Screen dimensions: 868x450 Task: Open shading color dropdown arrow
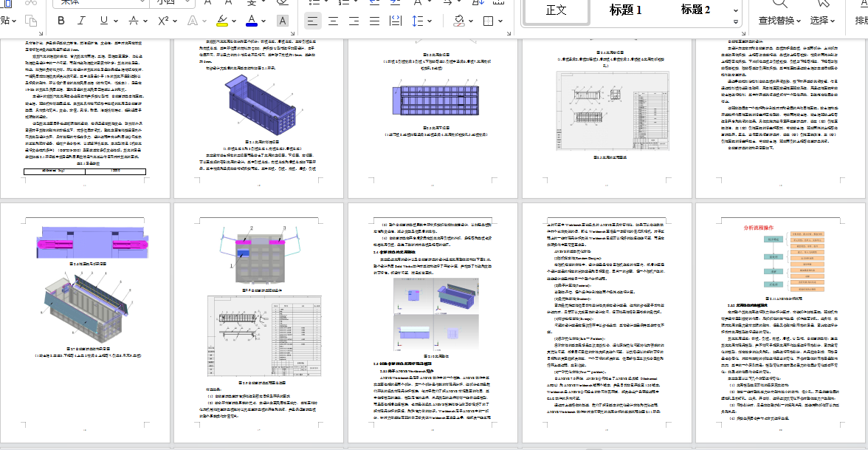(x=471, y=21)
